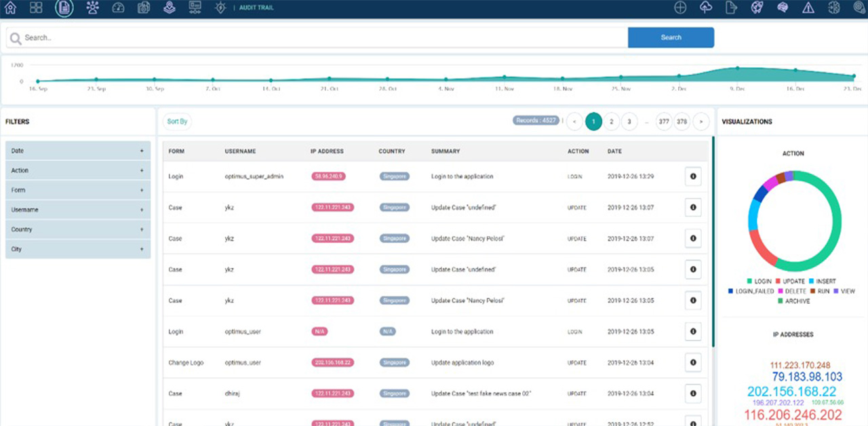Click the 11 Nov point on timeline

[504, 77]
